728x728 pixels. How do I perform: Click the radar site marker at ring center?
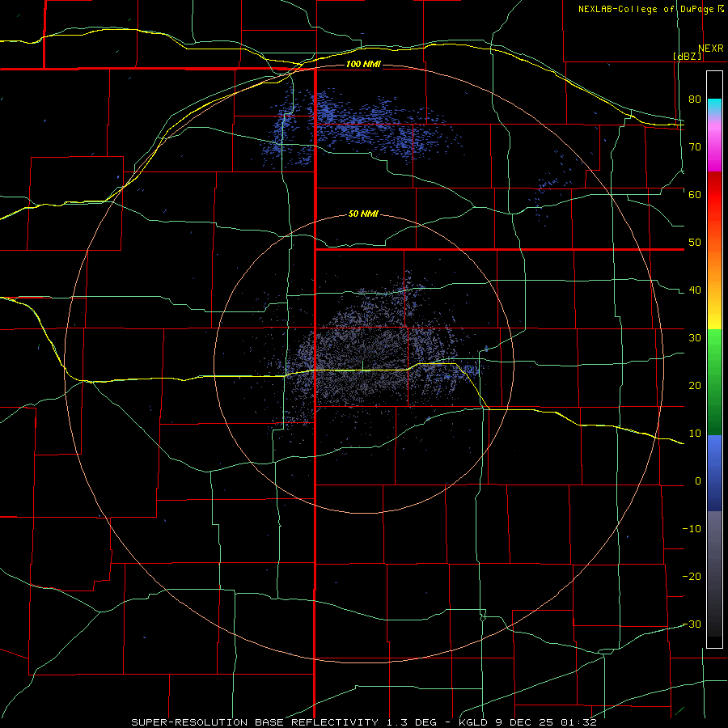click(362, 366)
